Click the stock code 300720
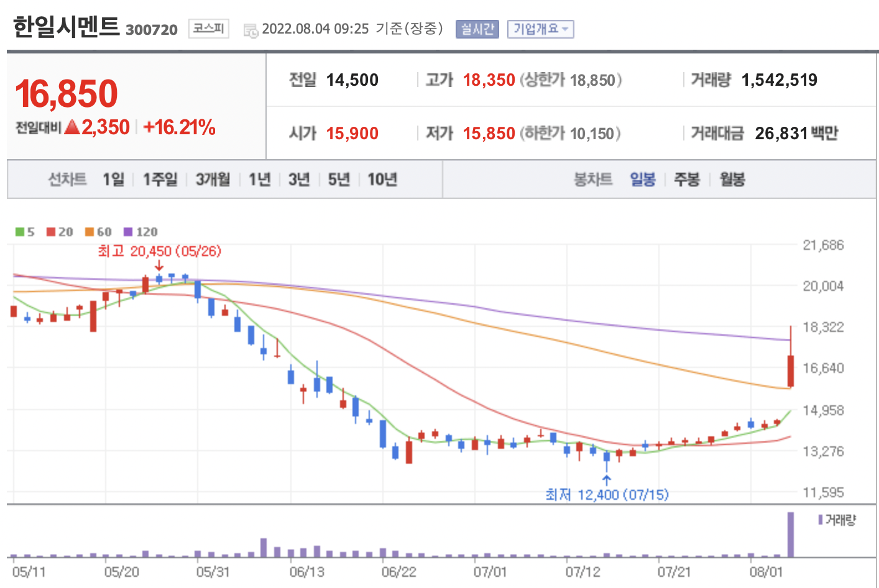 [152, 29]
